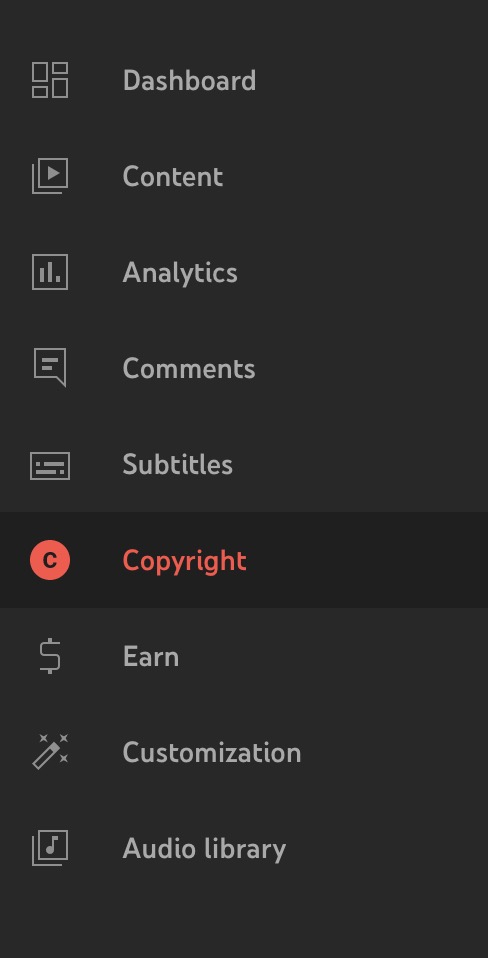Viewport: 488px width, 958px height.
Task: Go to the Content section
Action: coord(173,177)
